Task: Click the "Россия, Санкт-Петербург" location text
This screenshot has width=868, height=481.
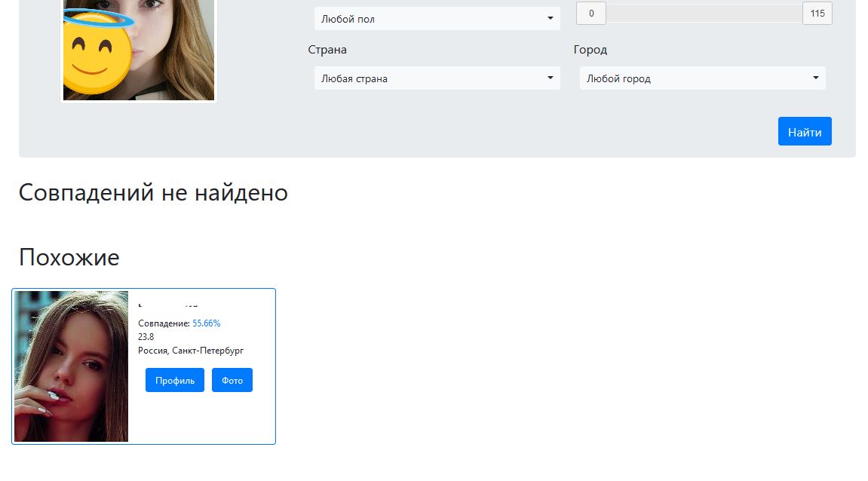Action: click(191, 351)
